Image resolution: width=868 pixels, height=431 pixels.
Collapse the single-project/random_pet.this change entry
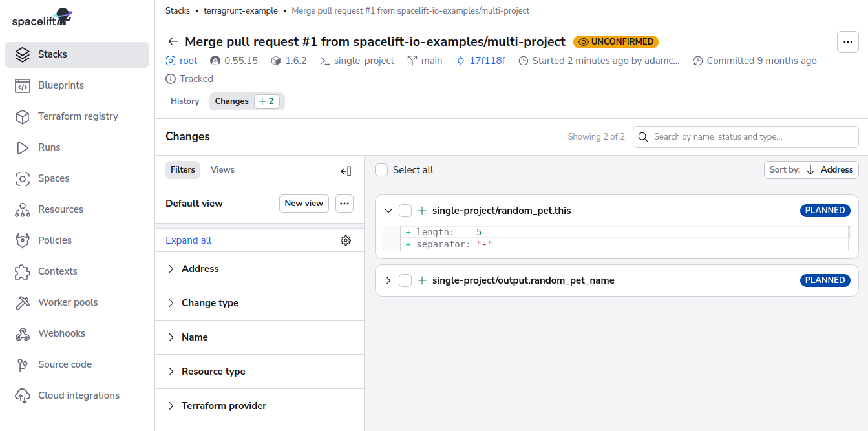click(x=388, y=210)
